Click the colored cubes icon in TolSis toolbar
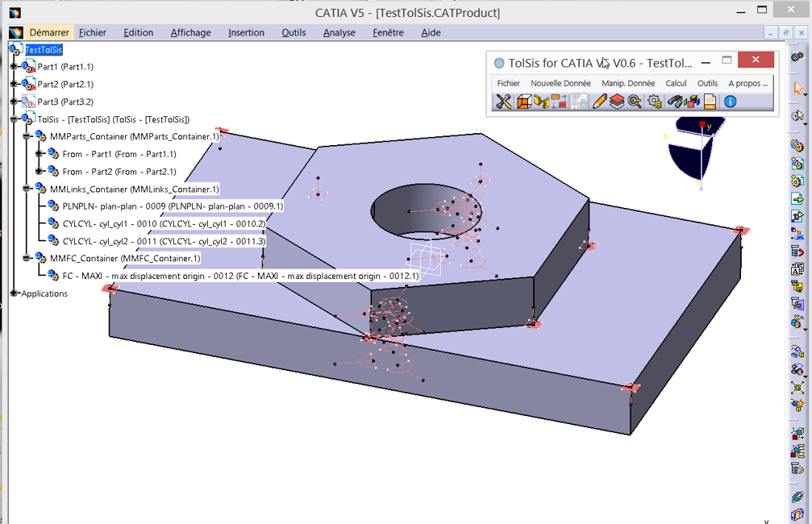The height and width of the screenshot is (524, 812). click(x=692, y=102)
